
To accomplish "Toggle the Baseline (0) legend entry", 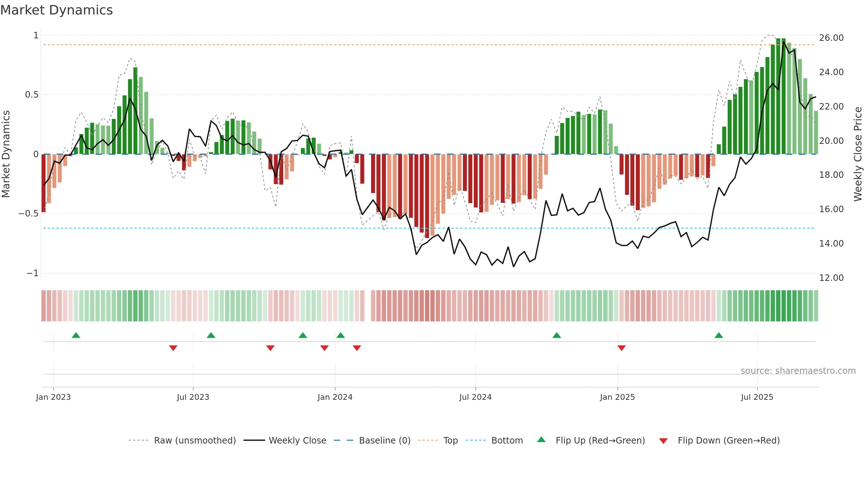I will (385, 440).
